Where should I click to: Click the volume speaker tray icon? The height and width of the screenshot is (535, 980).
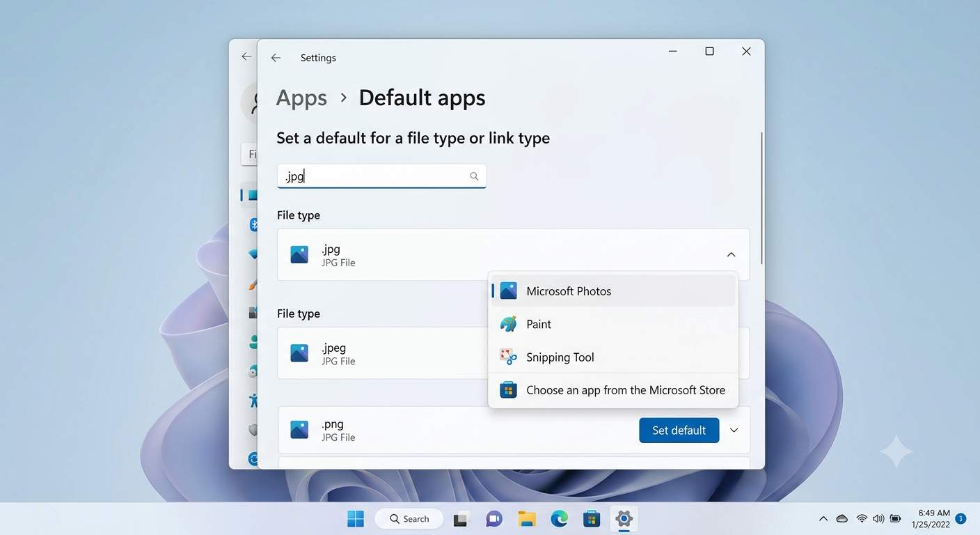click(878, 519)
